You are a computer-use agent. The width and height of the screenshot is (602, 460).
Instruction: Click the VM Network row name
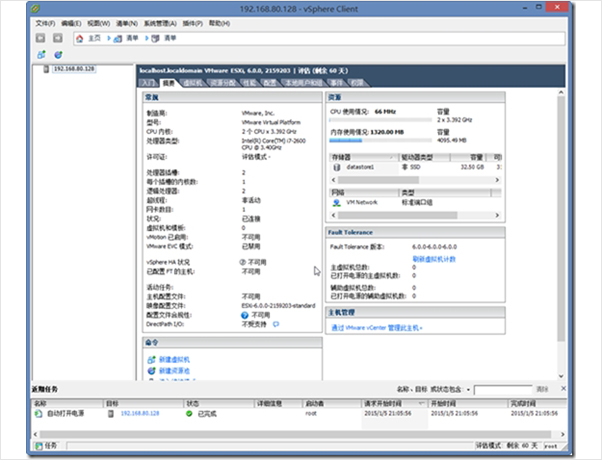tap(362, 202)
